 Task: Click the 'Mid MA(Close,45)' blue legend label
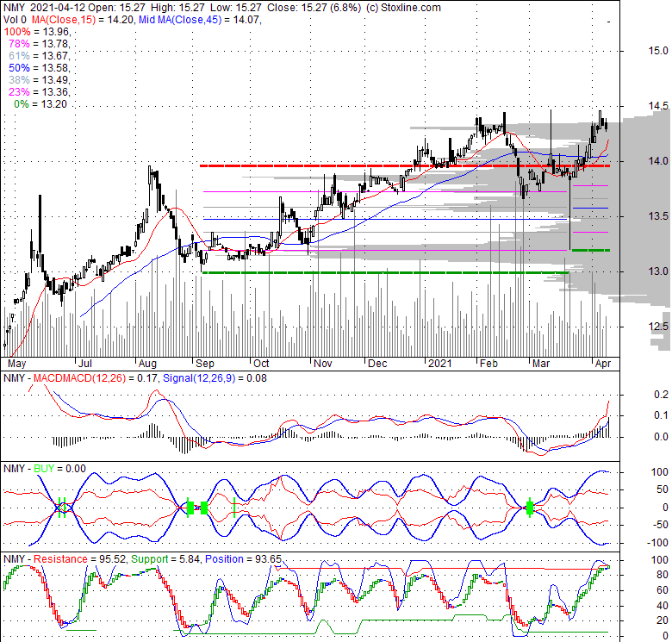[x=180, y=20]
